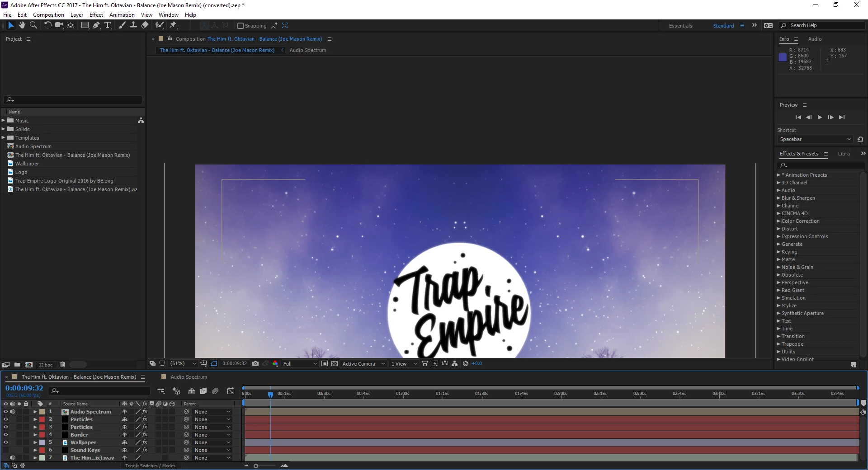Click the current time 0:00:09:32 display
This screenshot has height=470, width=868.
(x=24, y=388)
